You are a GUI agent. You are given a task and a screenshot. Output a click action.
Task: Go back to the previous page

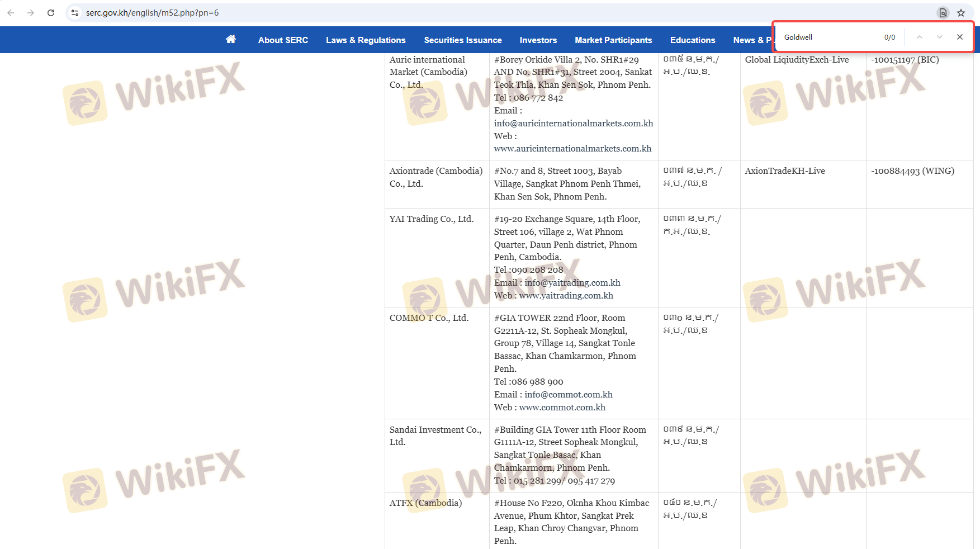coord(11,13)
